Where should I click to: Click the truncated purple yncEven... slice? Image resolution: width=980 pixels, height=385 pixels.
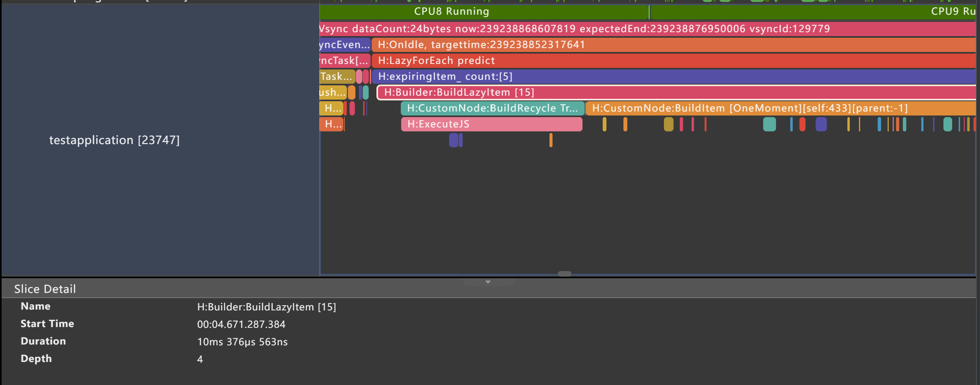click(x=345, y=45)
